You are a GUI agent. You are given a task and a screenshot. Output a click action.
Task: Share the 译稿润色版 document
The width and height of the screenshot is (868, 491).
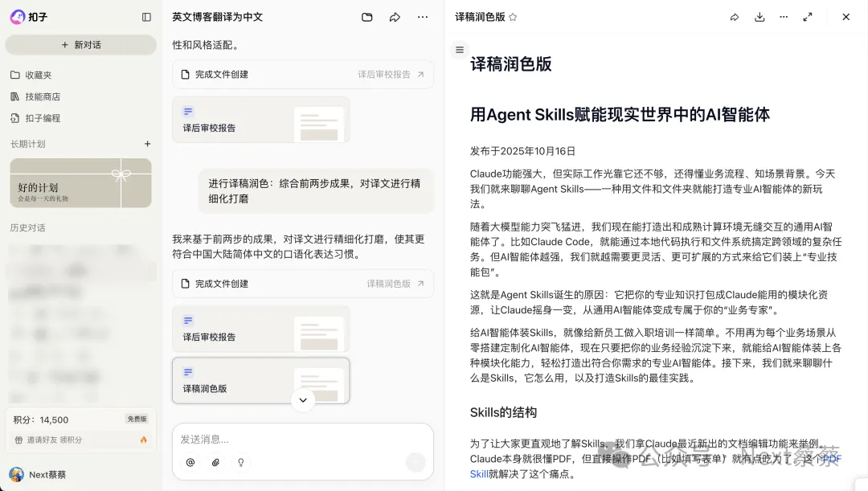[735, 17]
